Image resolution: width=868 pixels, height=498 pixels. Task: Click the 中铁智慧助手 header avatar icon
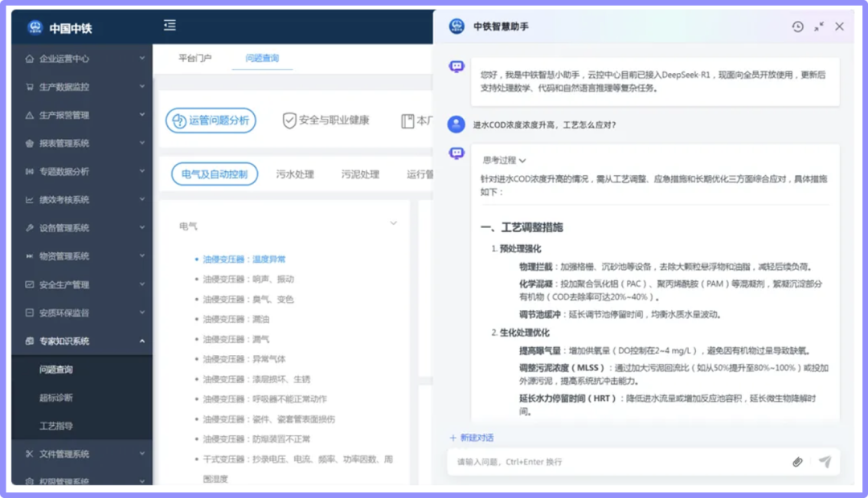457,27
